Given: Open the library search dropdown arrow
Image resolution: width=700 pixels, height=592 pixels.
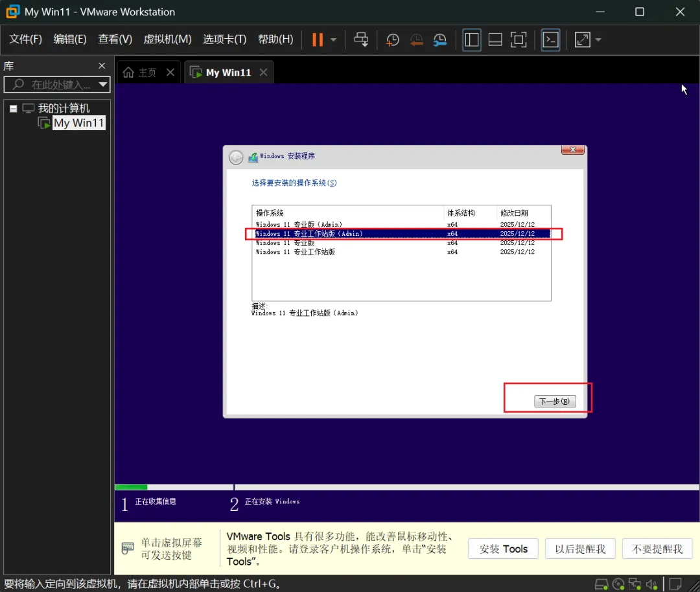Looking at the screenshot, I should (x=103, y=84).
